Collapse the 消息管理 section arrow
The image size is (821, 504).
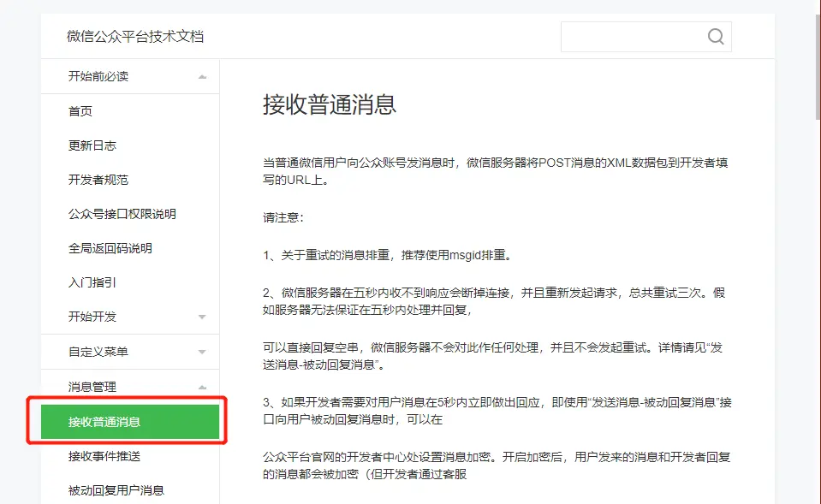click(202, 388)
